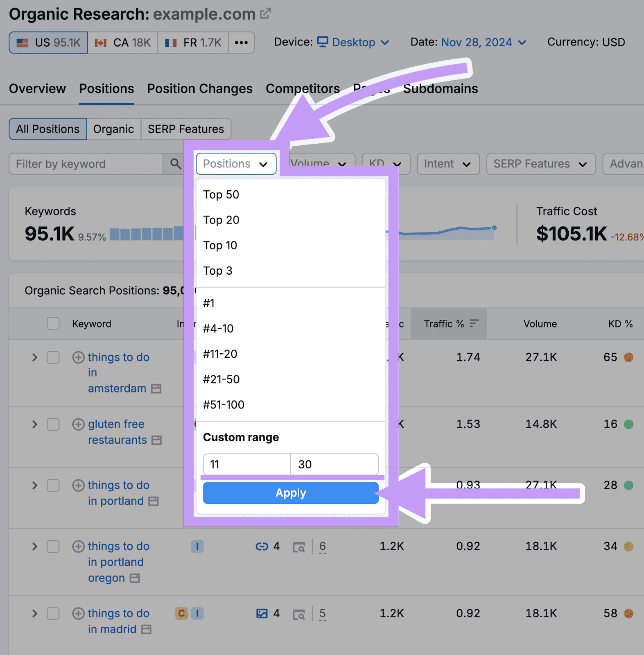Check the 'things to do in portland oregon' checkbox
The height and width of the screenshot is (655, 644).
pyautogui.click(x=53, y=547)
